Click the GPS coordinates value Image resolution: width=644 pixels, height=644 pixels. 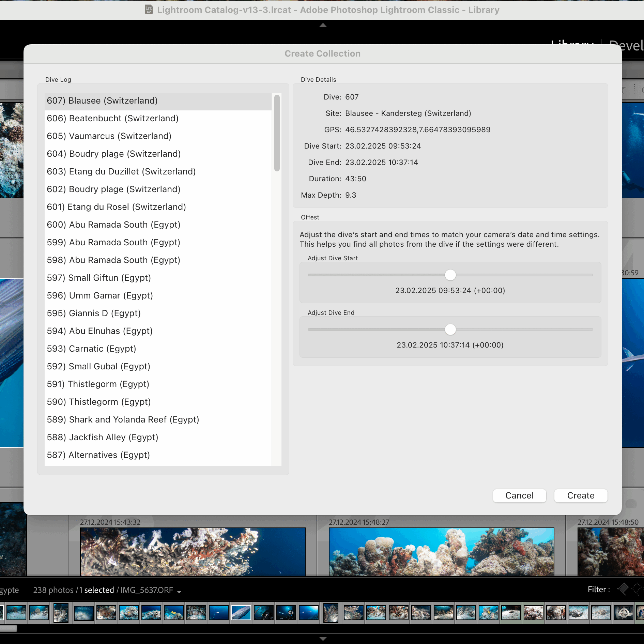tap(418, 130)
